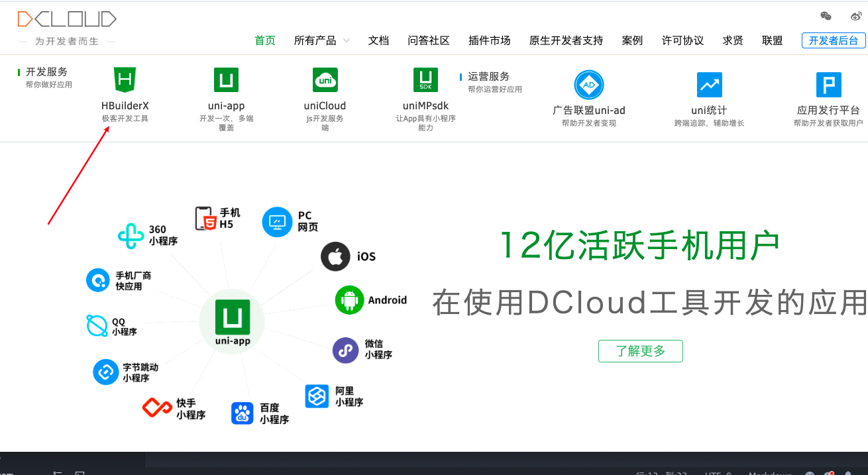The width and height of the screenshot is (868, 475).
Task: Go to 首页 in navigation
Action: pos(265,40)
